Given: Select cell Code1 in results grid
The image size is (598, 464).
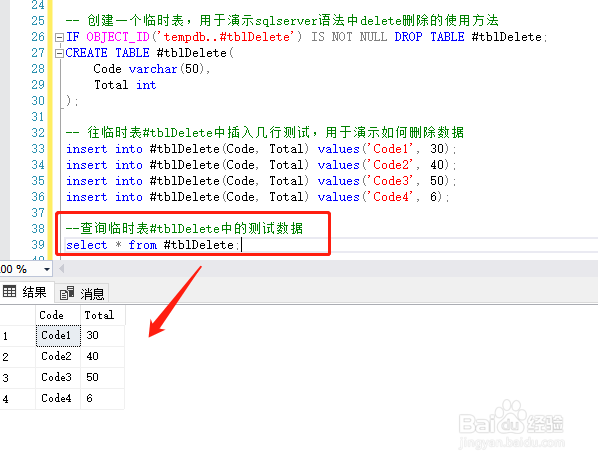Looking at the screenshot, I should [58, 336].
